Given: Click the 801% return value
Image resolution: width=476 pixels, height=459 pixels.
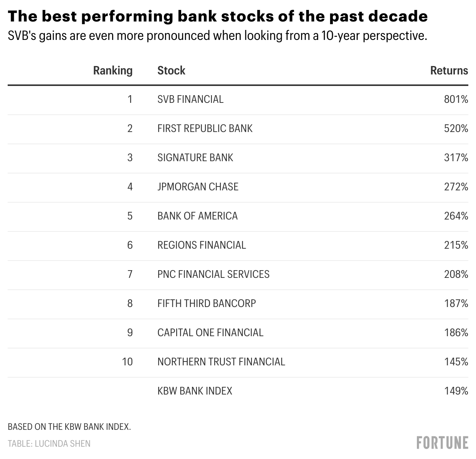Looking at the screenshot, I should tap(456, 99).
